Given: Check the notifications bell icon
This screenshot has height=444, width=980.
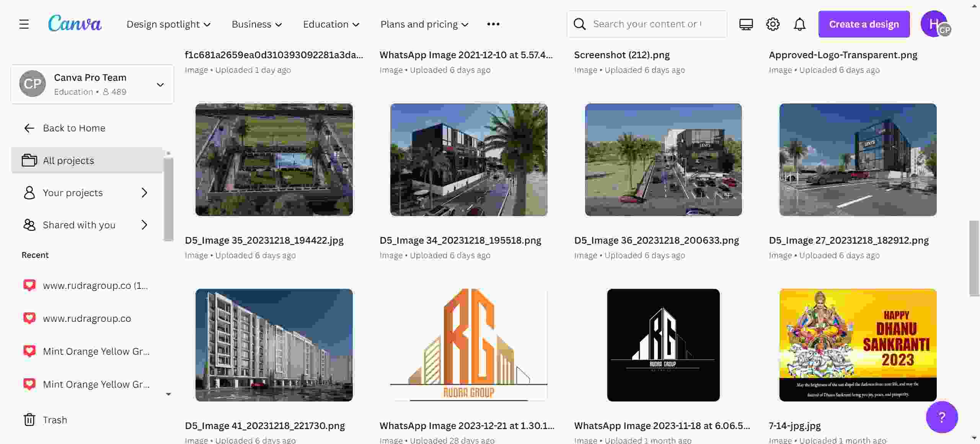Looking at the screenshot, I should point(799,24).
